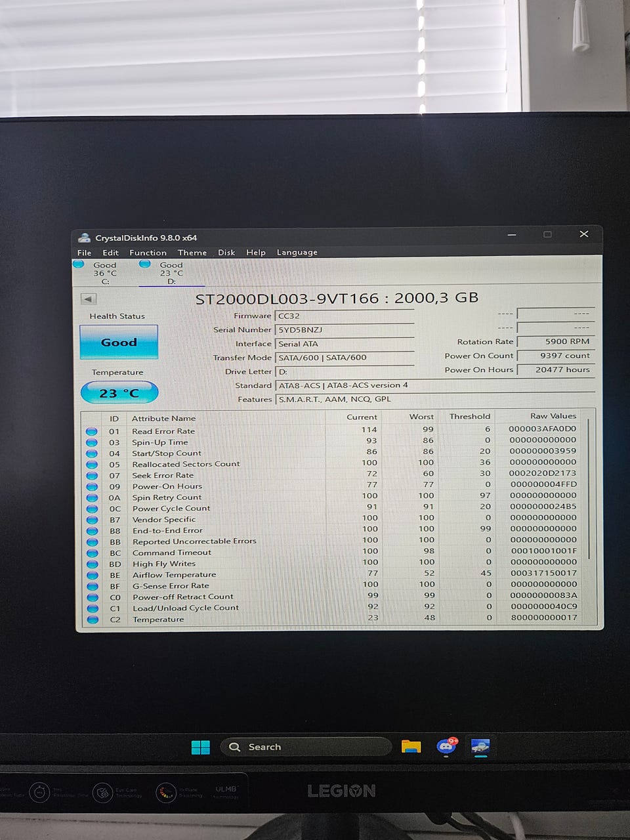
Task: Click CrystalDiskInfo icon in the taskbar
Action: [481, 747]
